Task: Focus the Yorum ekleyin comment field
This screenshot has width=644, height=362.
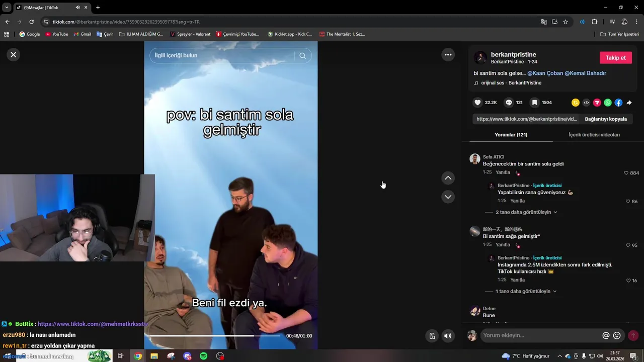Action: [x=541, y=335]
